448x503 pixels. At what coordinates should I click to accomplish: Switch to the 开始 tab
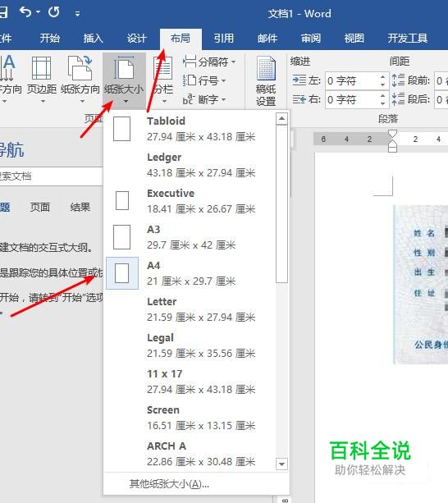[x=50, y=39]
